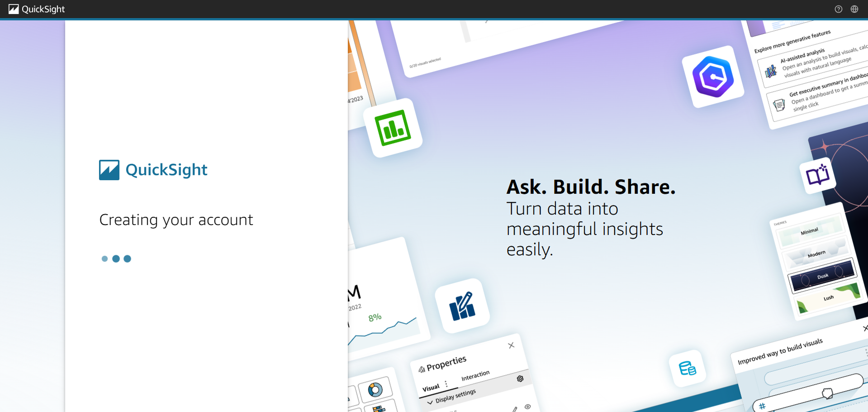The image size is (868, 412).
Task: Open the three-dot menu beside Visual tab
Action: pyautogui.click(x=446, y=384)
